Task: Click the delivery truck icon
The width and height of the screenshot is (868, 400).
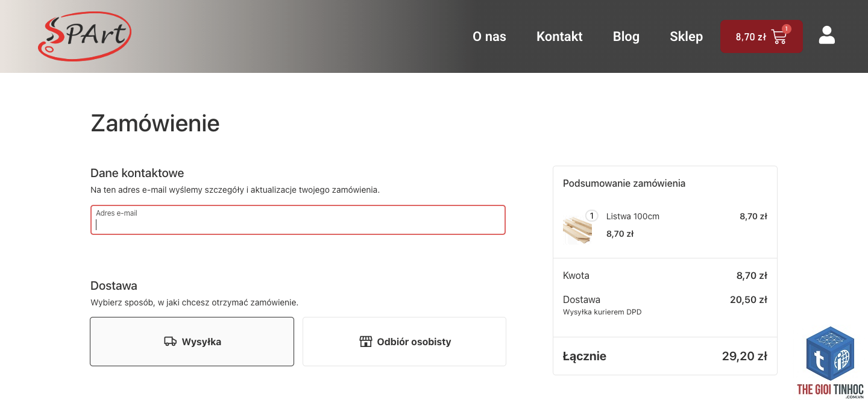Action: [170, 342]
